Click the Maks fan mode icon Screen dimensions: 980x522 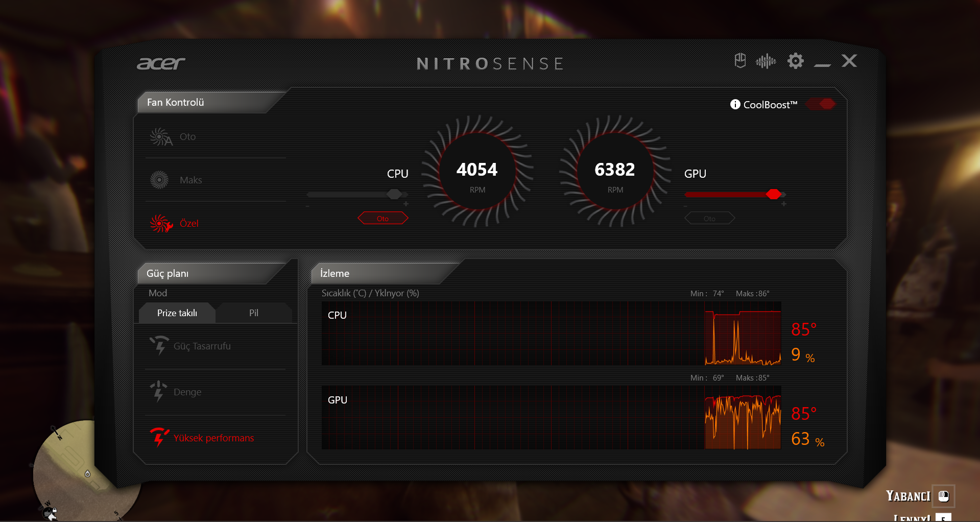159,180
